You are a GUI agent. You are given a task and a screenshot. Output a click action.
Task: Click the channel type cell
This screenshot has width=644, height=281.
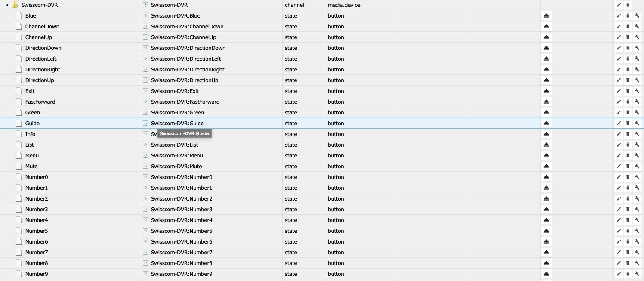click(294, 5)
